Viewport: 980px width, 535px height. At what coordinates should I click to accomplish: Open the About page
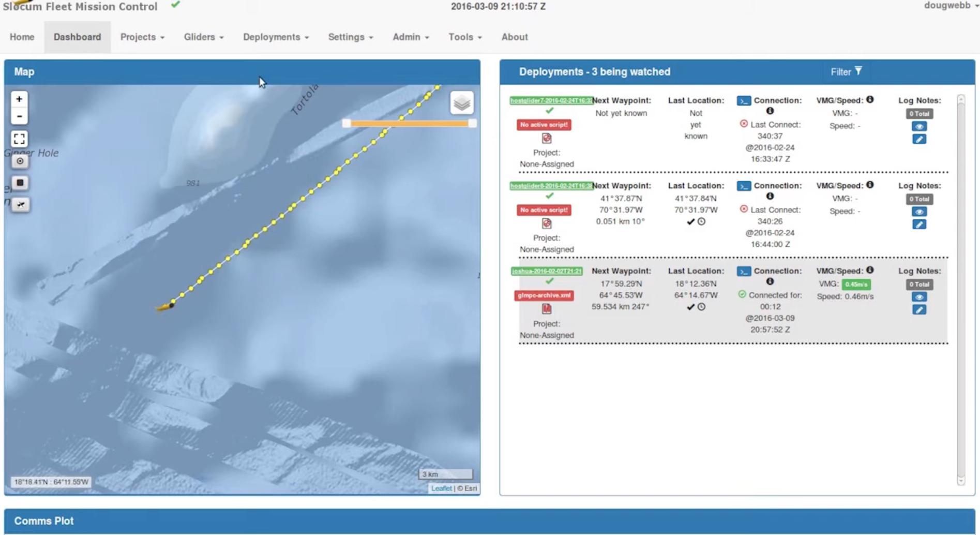(x=515, y=37)
